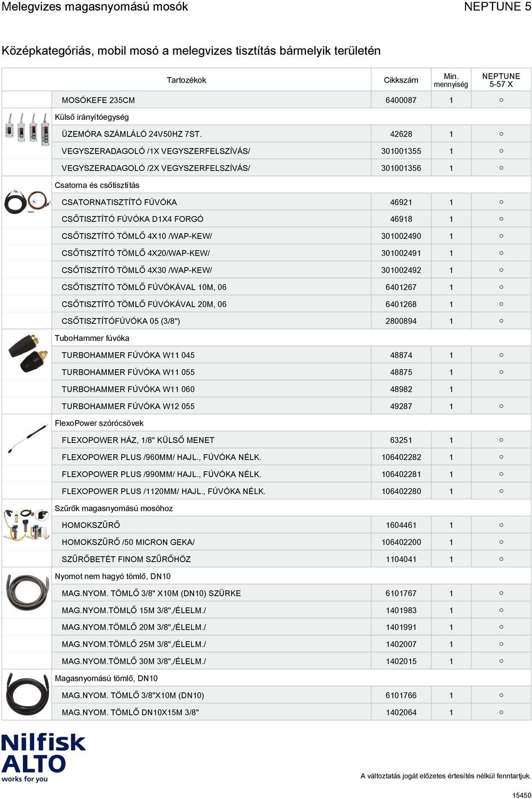Screen dimensions: 532x799
Task: Select the Tartozékok column header
Action: pos(186,80)
